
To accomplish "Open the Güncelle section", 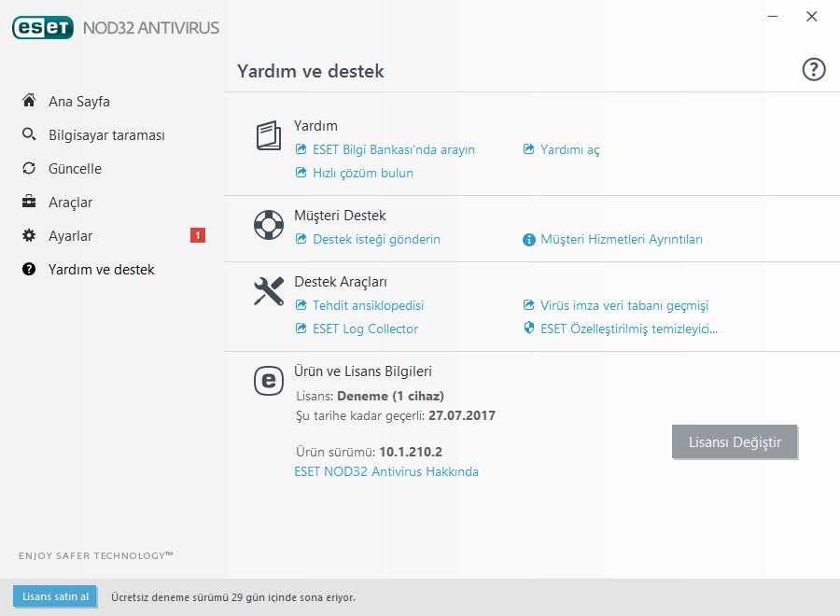I will [x=75, y=169].
